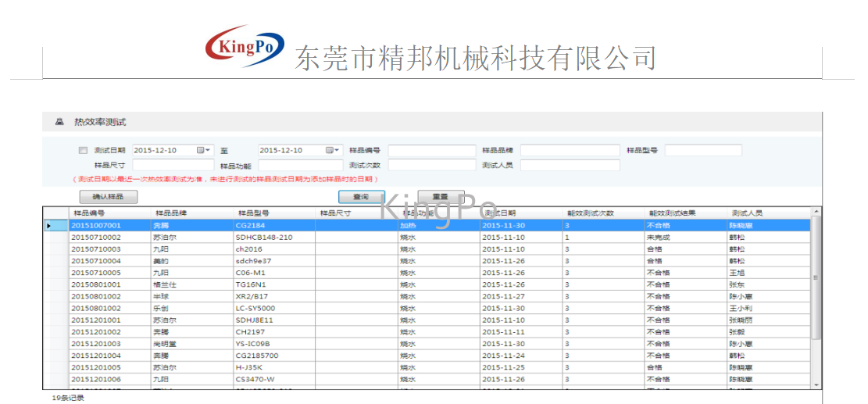Focus the 样品型号 search input field
Screen dimensions: 868x404
coord(703,151)
